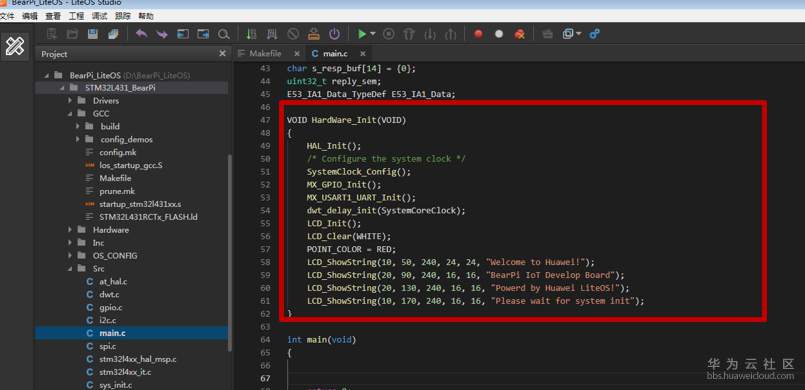Open the 工程 menu

coord(76,16)
